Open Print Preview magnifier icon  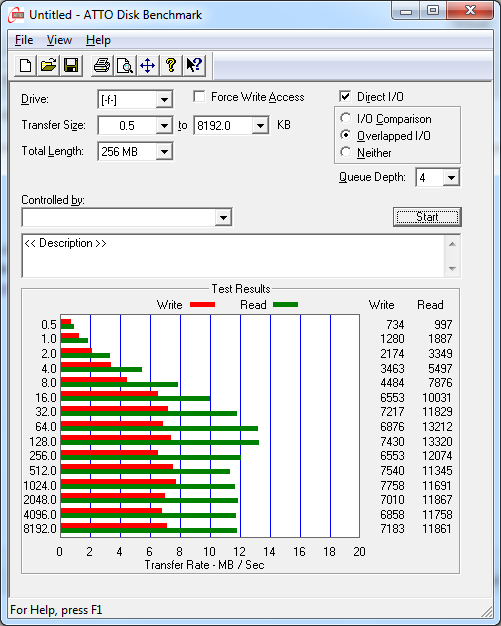pos(125,65)
